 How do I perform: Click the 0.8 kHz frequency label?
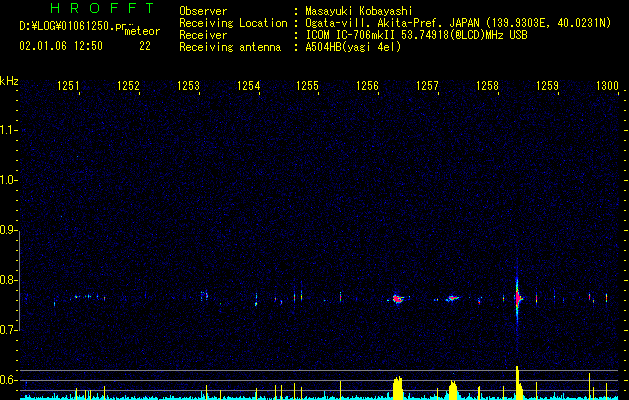click(x=8, y=280)
